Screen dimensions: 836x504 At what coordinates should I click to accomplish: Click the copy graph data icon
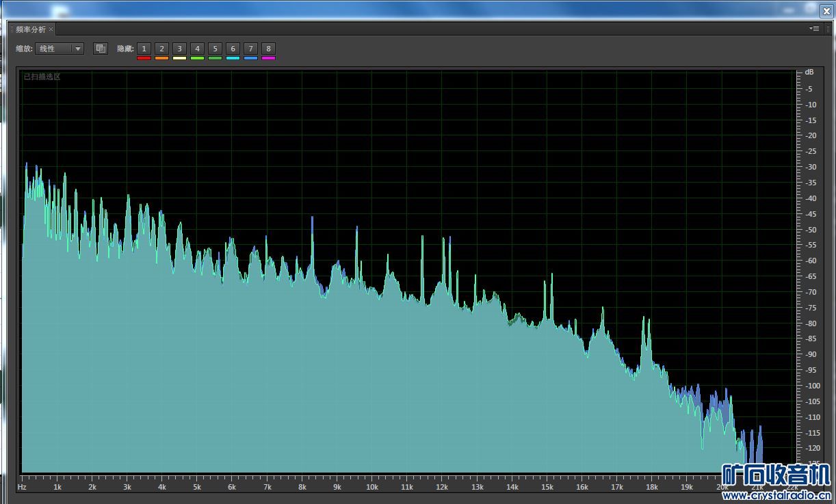coord(101,49)
